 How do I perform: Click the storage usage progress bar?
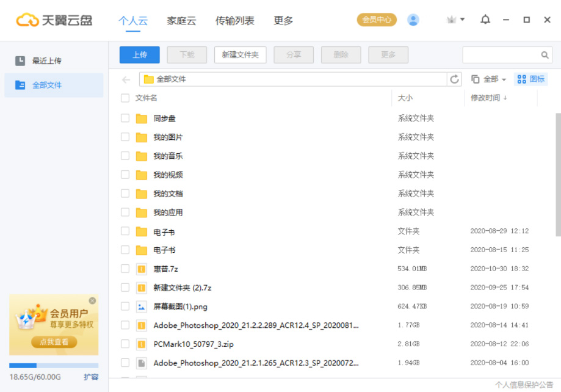click(x=54, y=366)
